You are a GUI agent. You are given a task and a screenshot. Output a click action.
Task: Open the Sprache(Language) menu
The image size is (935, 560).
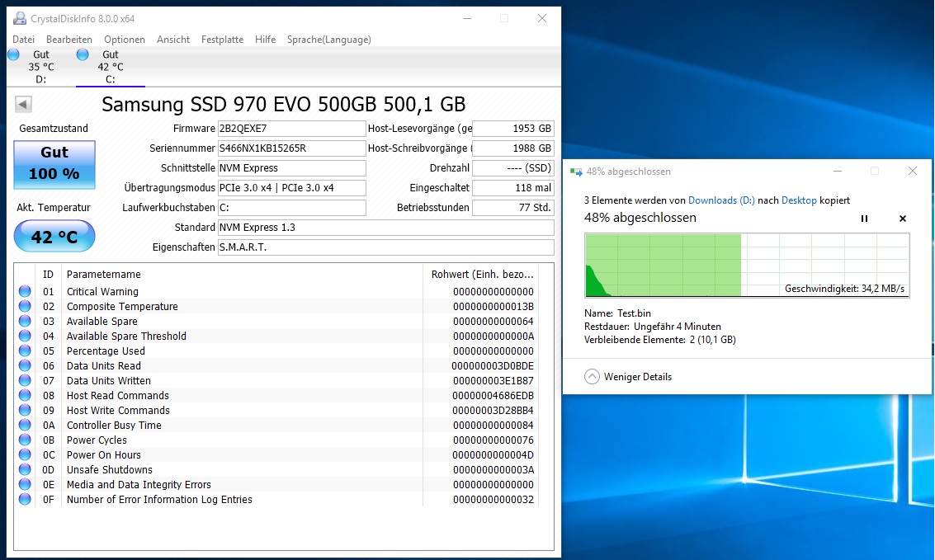click(x=328, y=40)
